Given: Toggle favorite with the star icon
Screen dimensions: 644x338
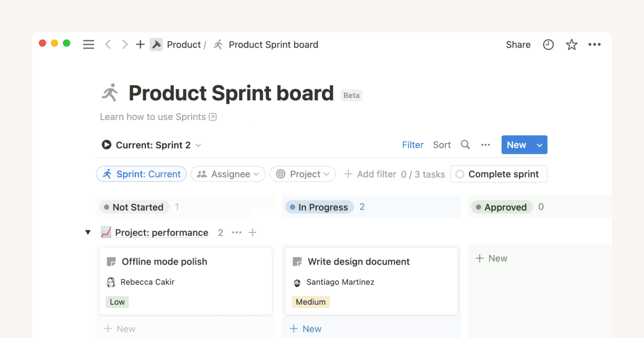Looking at the screenshot, I should point(571,45).
